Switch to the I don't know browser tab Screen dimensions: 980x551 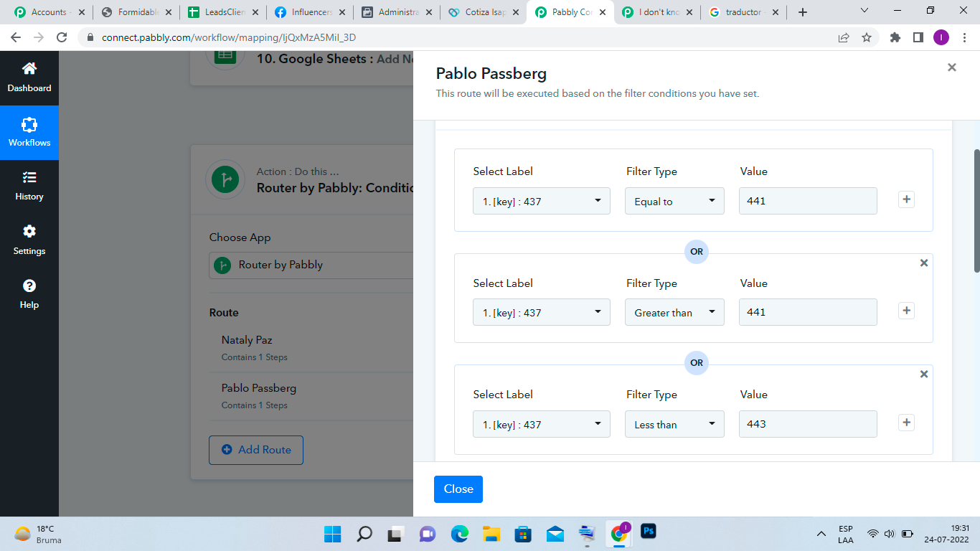tap(659, 12)
